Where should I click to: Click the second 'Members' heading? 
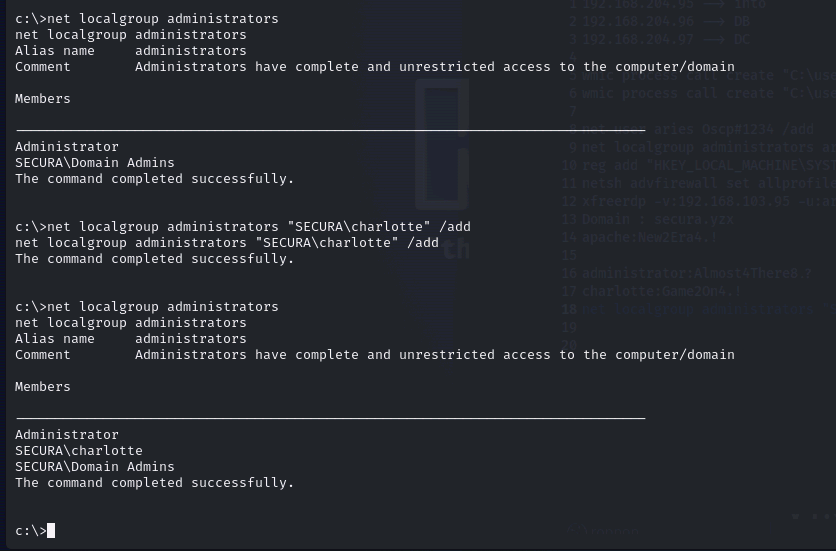pos(43,387)
